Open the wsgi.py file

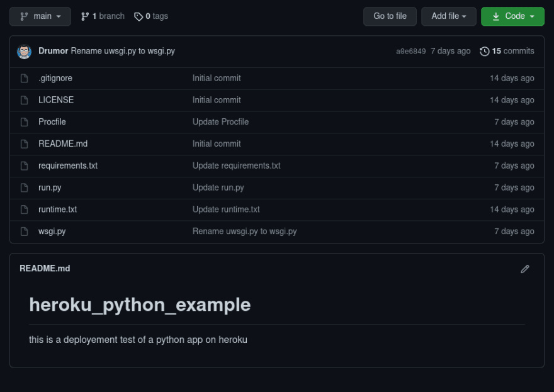point(52,232)
